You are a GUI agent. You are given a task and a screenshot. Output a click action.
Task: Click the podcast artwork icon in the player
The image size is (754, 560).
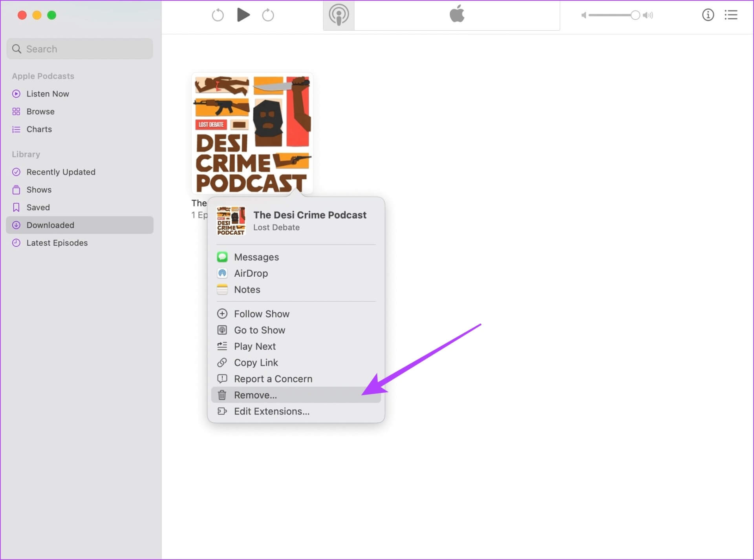click(x=339, y=15)
